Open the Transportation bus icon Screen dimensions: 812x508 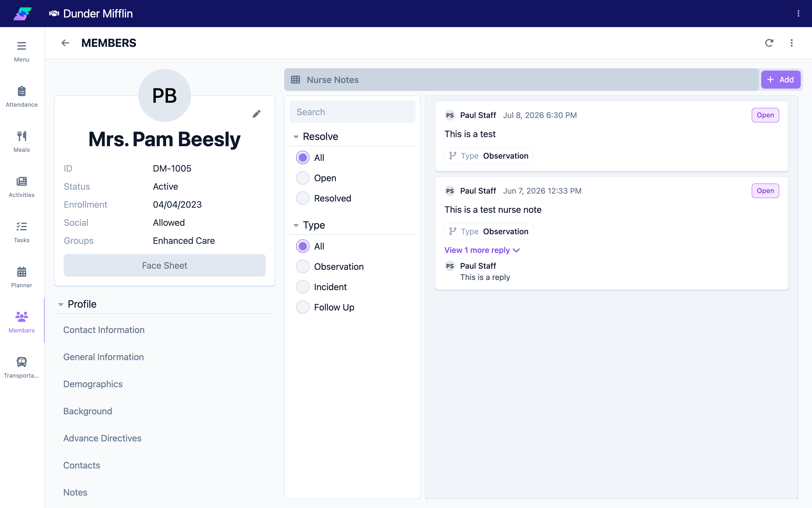pyautogui.click(x=21, y=362)
